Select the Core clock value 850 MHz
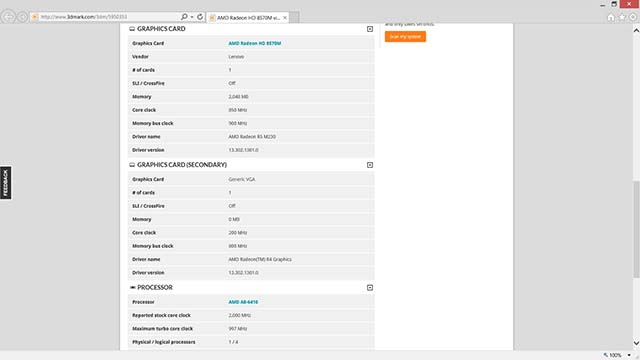 pyautogui.click(x=238, y=110)
